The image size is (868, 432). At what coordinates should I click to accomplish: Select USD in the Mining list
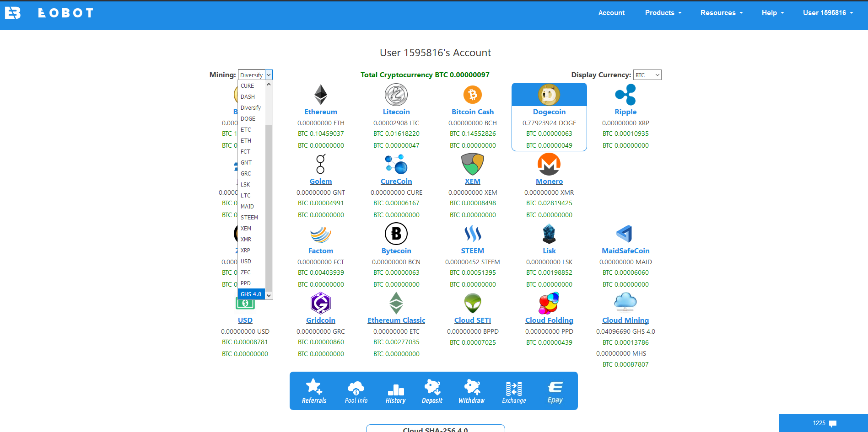tap(251, 261)
